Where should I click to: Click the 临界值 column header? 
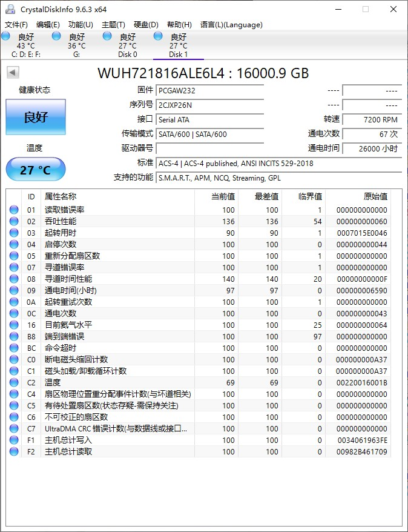tap(304, 196)
